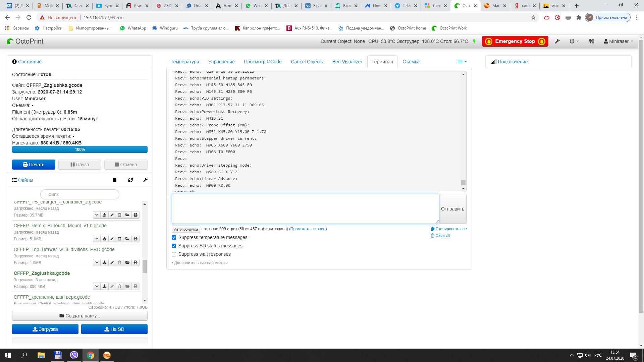The height and width of the screenshot is (362, 644).
Task: Open the file list settings wrench
Action: point(145,180)
